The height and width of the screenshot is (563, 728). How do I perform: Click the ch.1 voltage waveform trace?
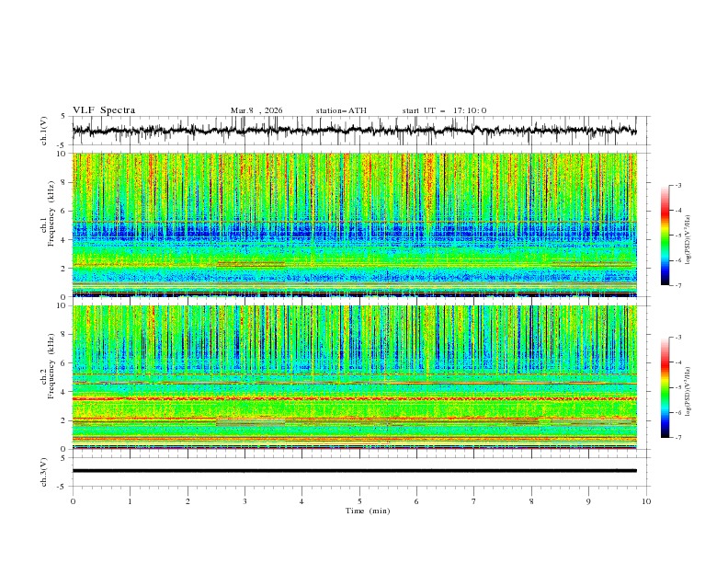(354, 131)
